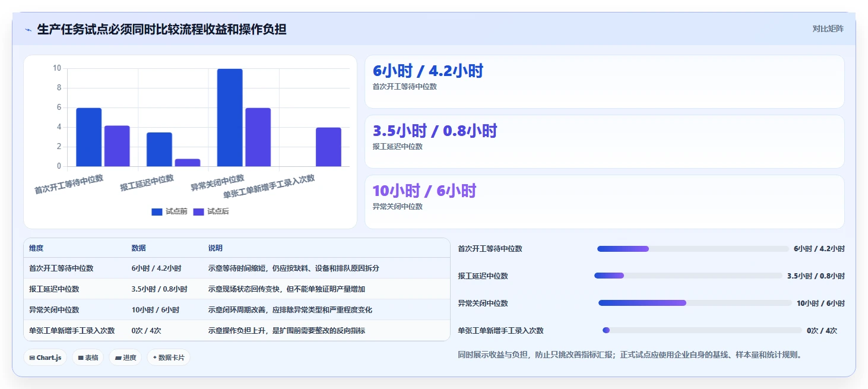
Task: Click the footer note 同时展示收益与负担
Action: click(631, 355)
